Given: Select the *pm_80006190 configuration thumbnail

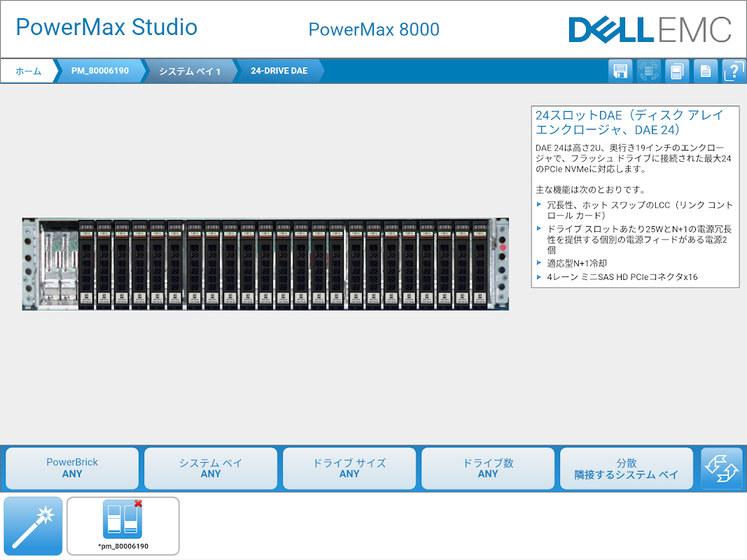Looking at the screenshot, I should (123, 526).
